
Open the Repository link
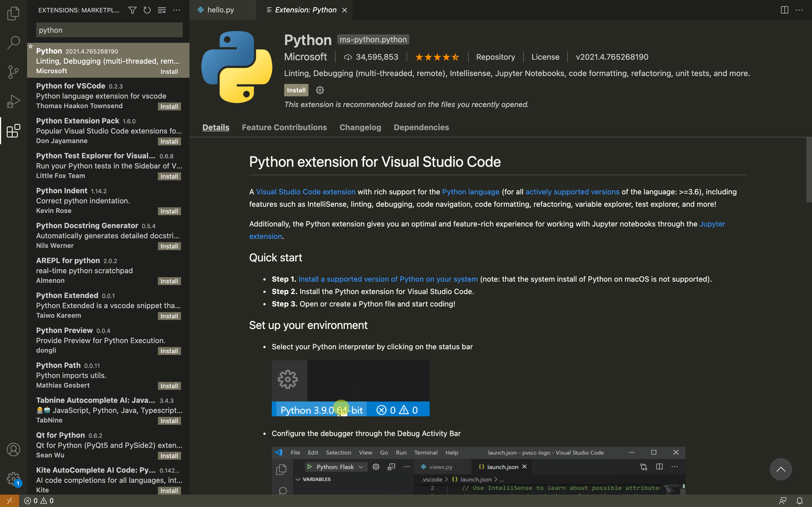[x=496, y=57]
